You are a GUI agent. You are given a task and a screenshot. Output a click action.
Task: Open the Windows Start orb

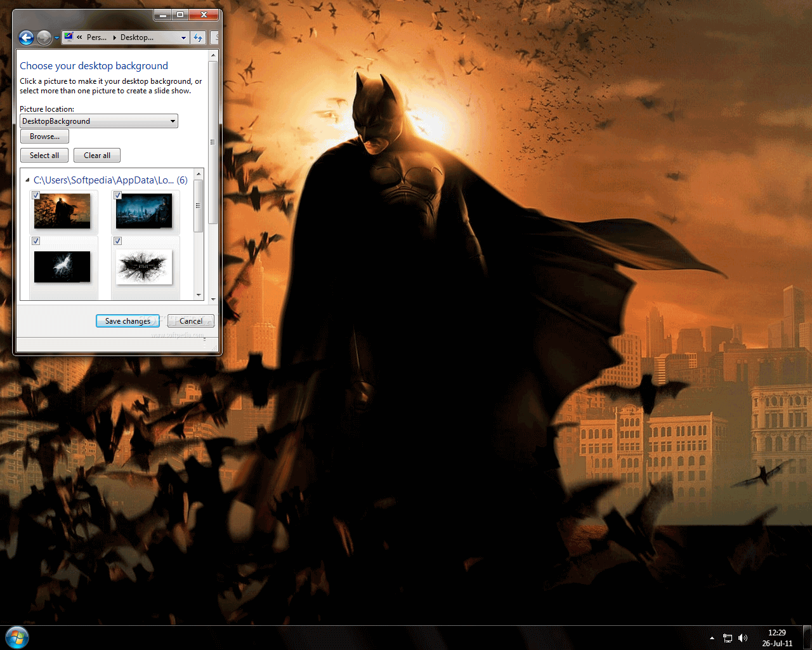point(17,637)
